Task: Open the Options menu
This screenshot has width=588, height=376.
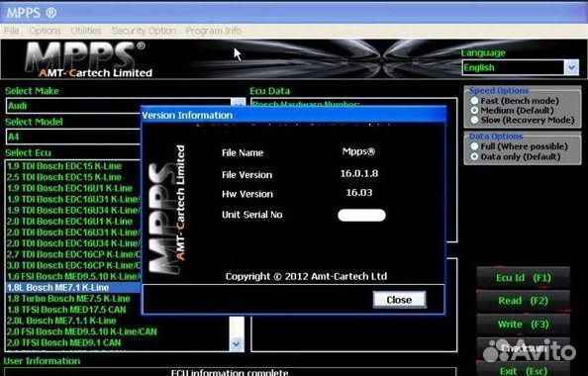Action: click(x=45, y=31)
